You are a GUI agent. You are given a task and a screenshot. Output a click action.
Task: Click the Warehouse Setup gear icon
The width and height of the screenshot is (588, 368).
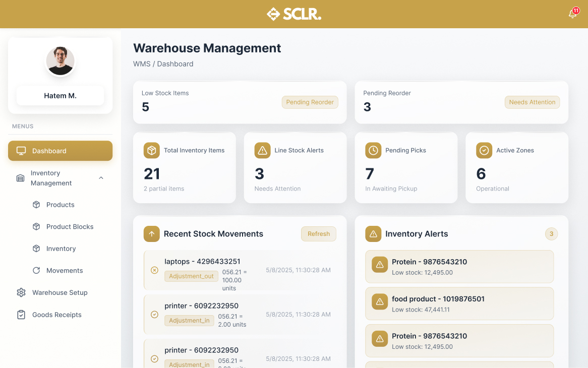click(21, 292)
